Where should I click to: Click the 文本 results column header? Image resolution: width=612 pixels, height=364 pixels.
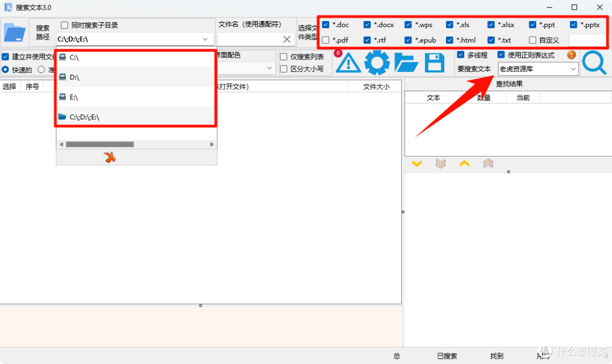point(433,97)
